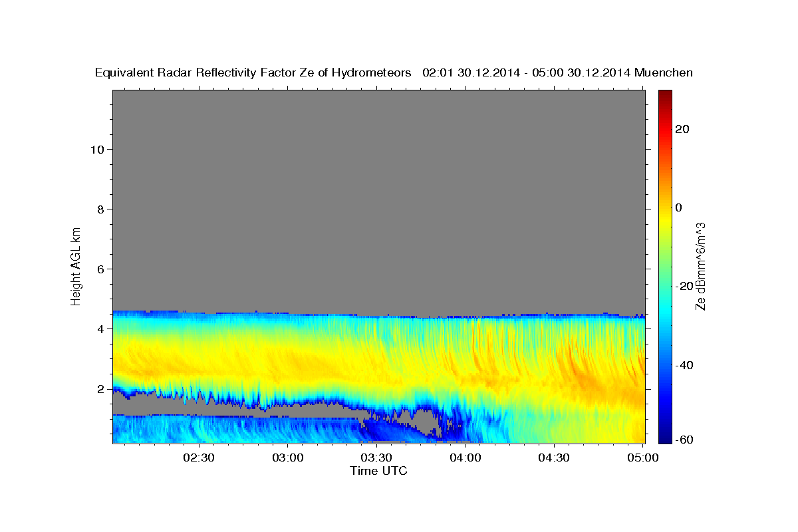
Task: Click the 03:30 time tick label
Action: coord(376,458)
